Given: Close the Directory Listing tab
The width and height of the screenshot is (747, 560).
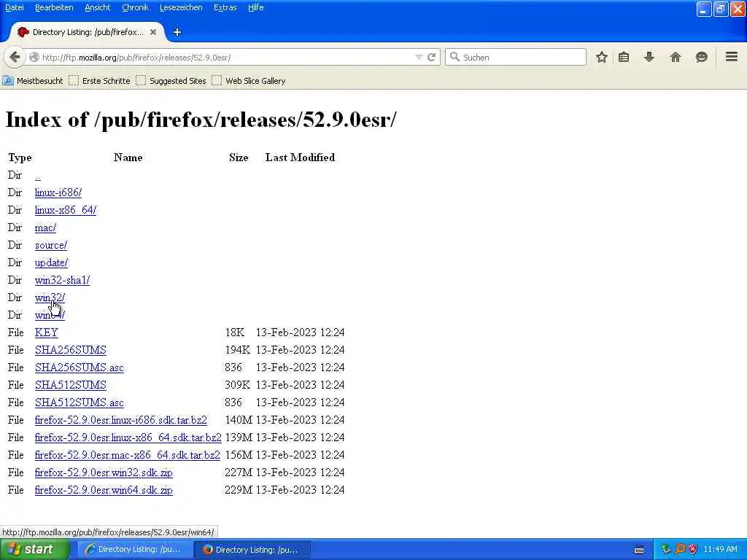Looking at the screenshot, I should click(x=153, y=32).
